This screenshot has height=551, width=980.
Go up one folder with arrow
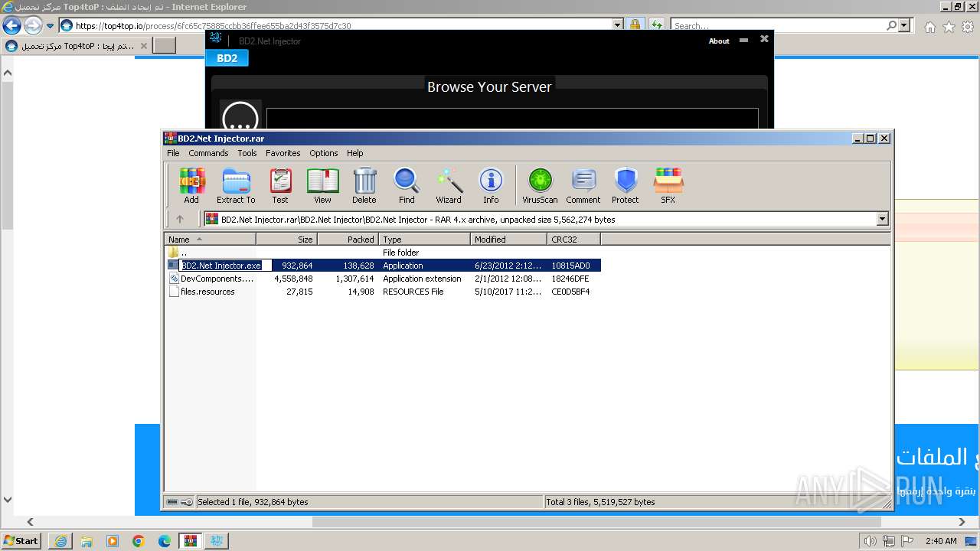point(180,219)
